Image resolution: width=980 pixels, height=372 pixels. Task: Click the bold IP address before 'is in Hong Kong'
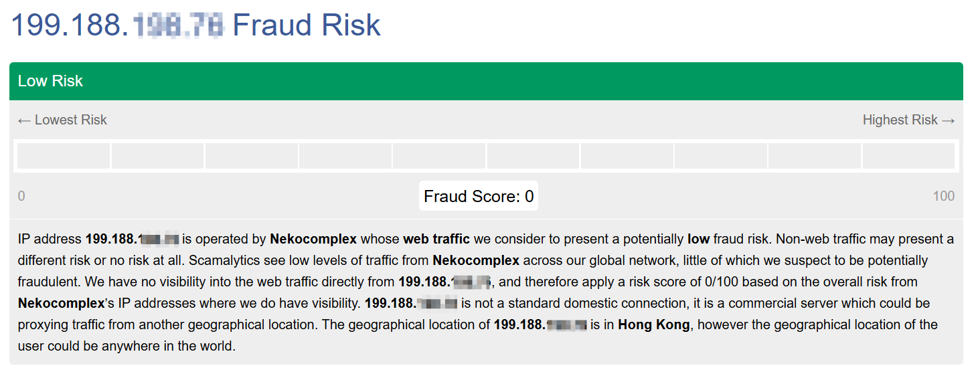(540, 324)
